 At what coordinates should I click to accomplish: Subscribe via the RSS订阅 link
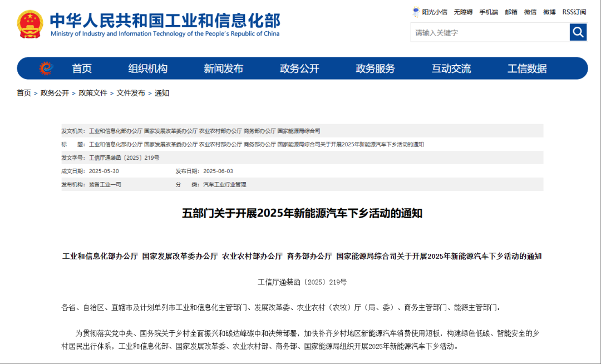(x=573, y=11)
